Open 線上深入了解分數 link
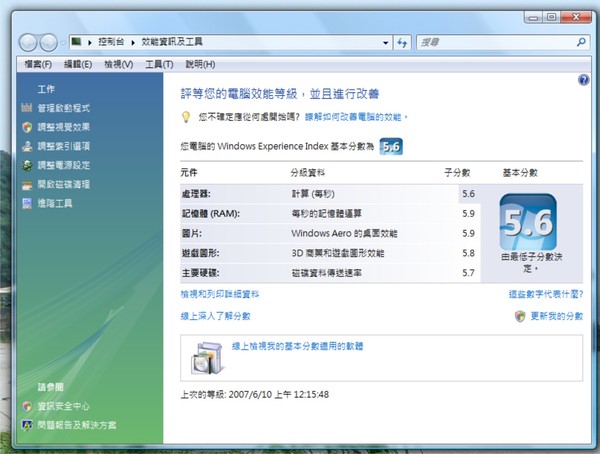This screenshot has height=454, width=600. (x=215, y=316)
